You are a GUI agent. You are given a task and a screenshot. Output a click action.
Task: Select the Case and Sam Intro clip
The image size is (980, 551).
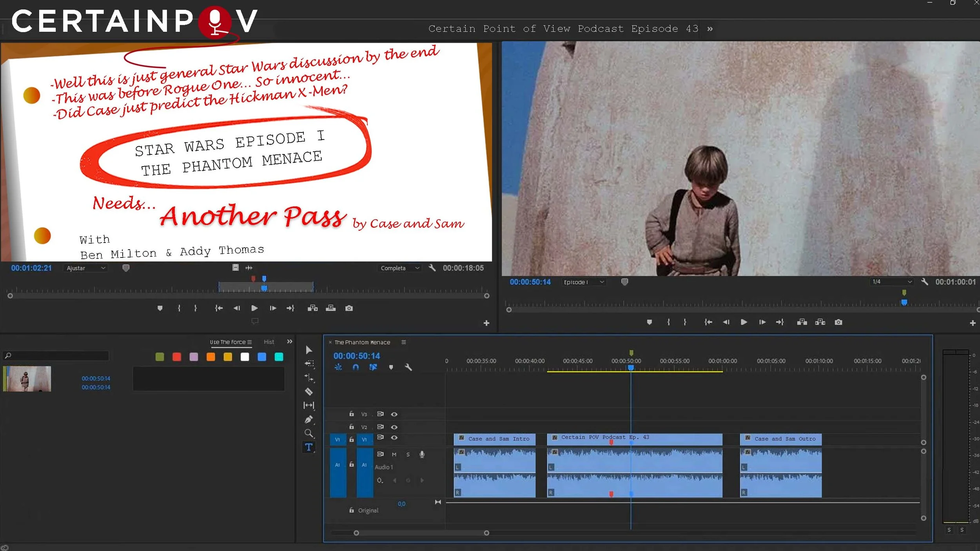(495, 439)
